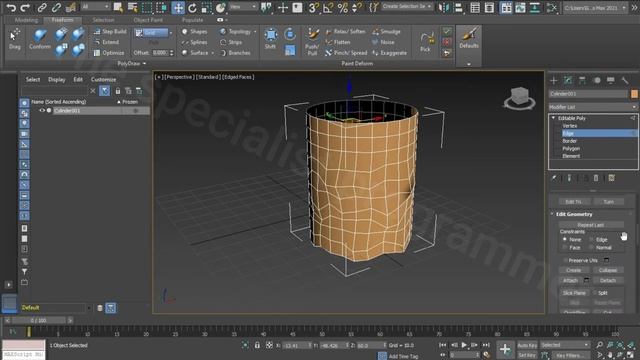Toggle the Auto Key button
This screenshot has width=640, height=360.
tap(527, 345)
